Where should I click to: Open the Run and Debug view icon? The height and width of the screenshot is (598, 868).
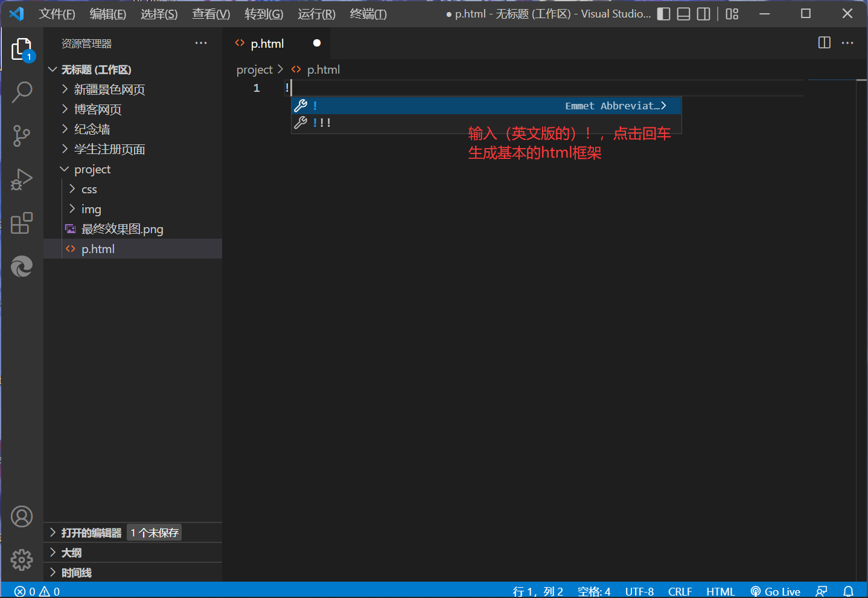22,179
